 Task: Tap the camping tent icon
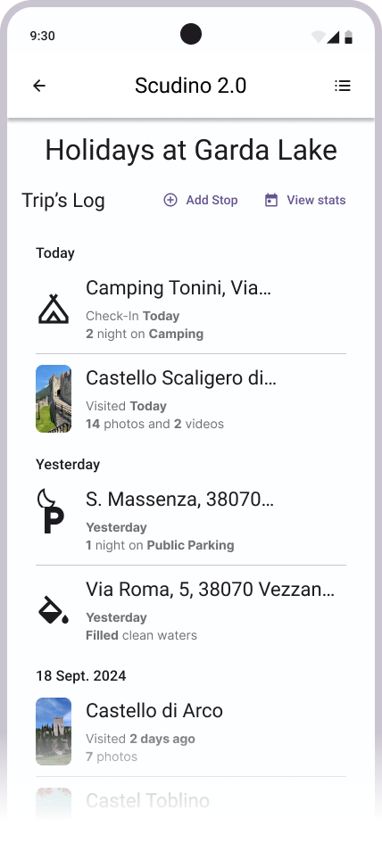tap(54, 309)
